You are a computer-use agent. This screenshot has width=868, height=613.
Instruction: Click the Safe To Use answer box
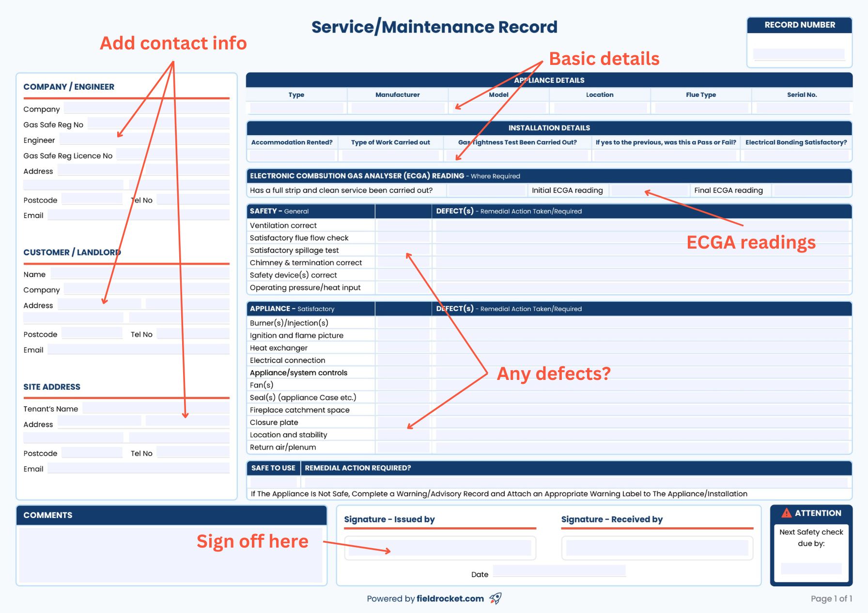point(273,481)
